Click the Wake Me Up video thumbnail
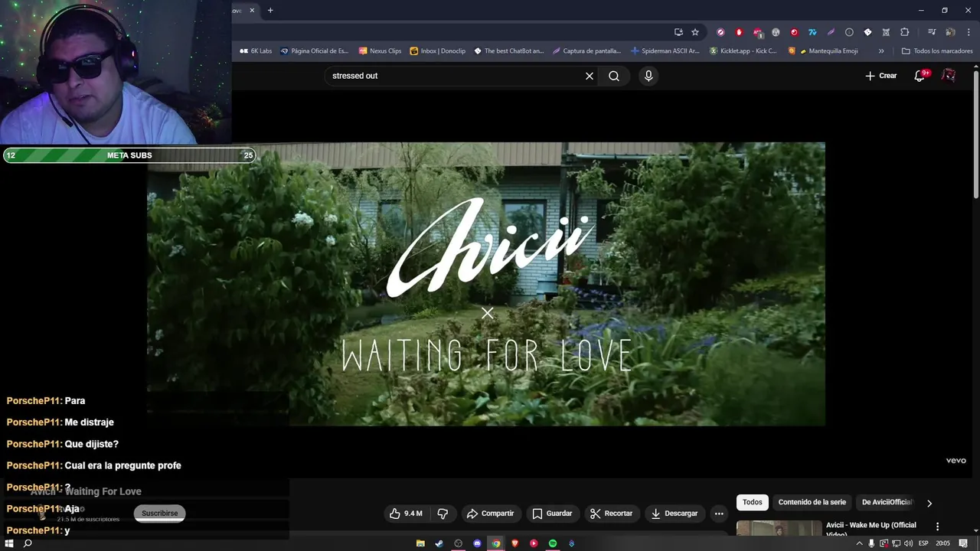 [x=779, y=529]
